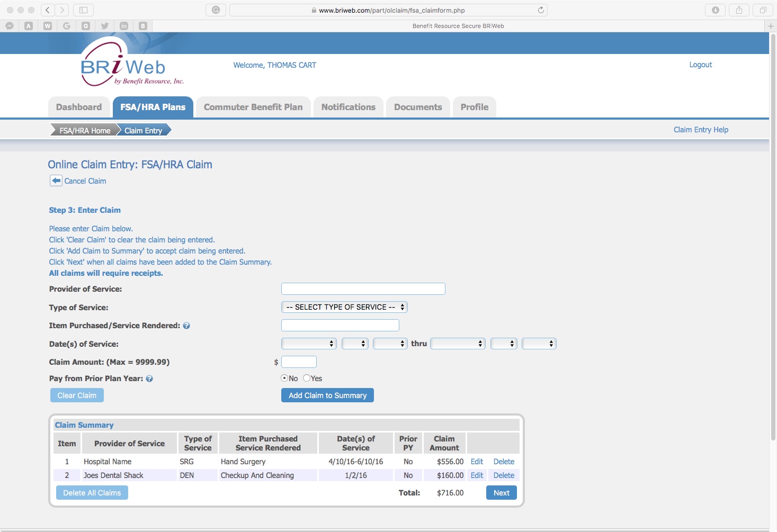This screenshot has width=777, height=532.
Task: Open downloads icon in browser toolbar
Action: [715, 9]
